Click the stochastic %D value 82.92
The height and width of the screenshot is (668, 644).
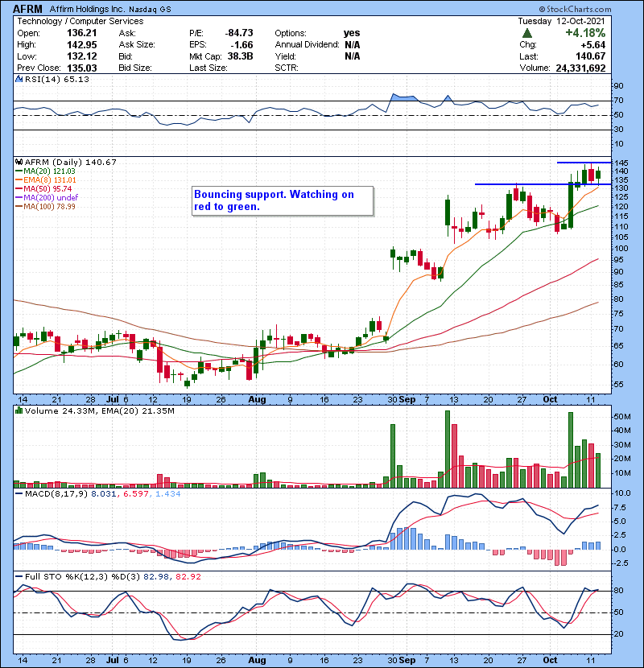(188, 576)
